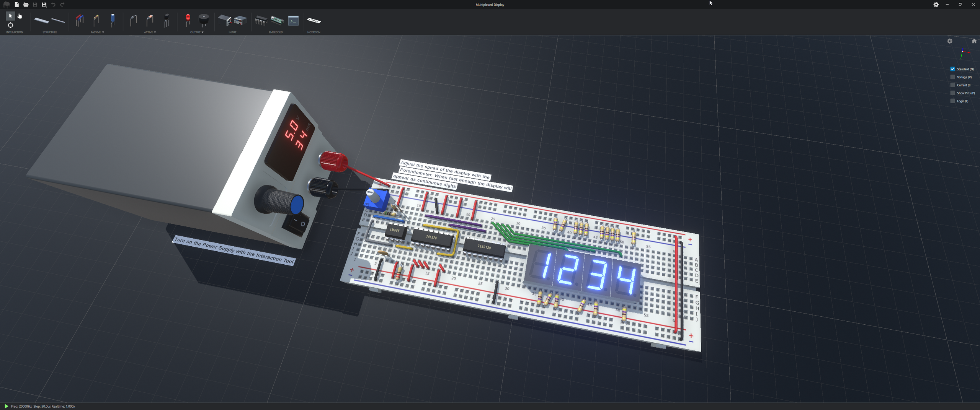Screen dimensions: 980x410
Task: Add the buzzer component
Action: tap(204, 20)
